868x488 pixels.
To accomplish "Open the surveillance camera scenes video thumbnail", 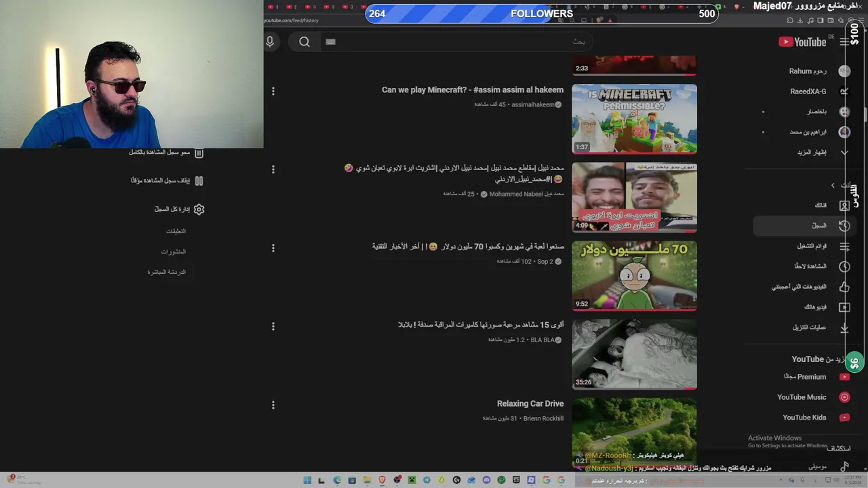I will coord(634,354).
